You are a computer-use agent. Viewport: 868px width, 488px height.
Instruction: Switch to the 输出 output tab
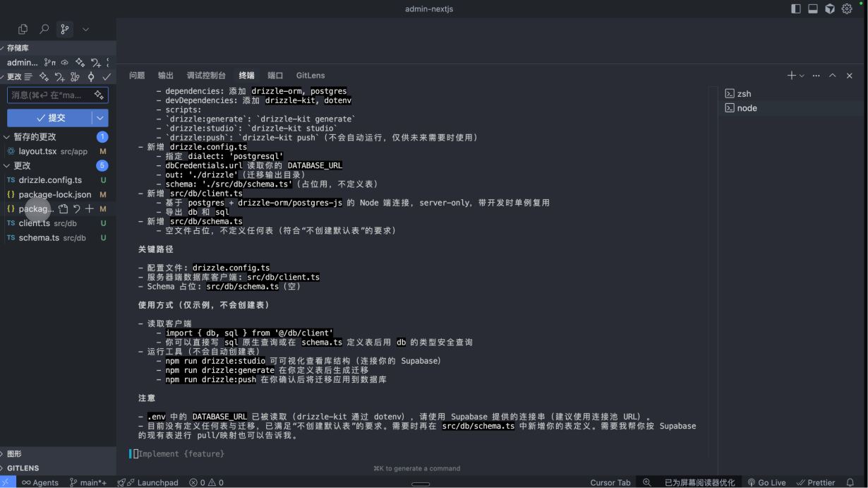click(x=166, y=76)
